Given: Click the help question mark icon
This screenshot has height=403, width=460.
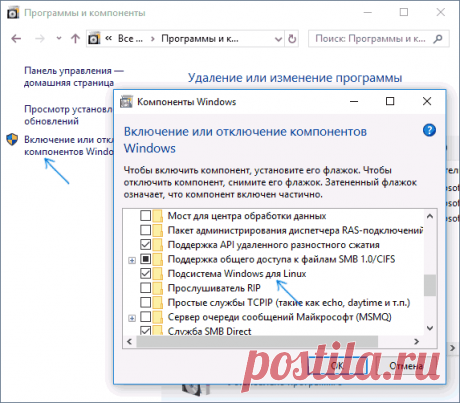Looking at the screenshot, I should (x=429, y=130).
